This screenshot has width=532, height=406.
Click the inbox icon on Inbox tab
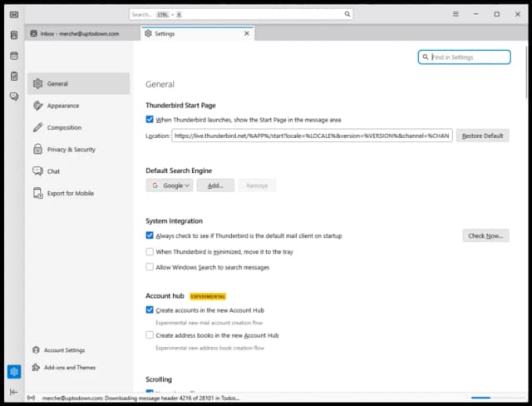(33, 33)
